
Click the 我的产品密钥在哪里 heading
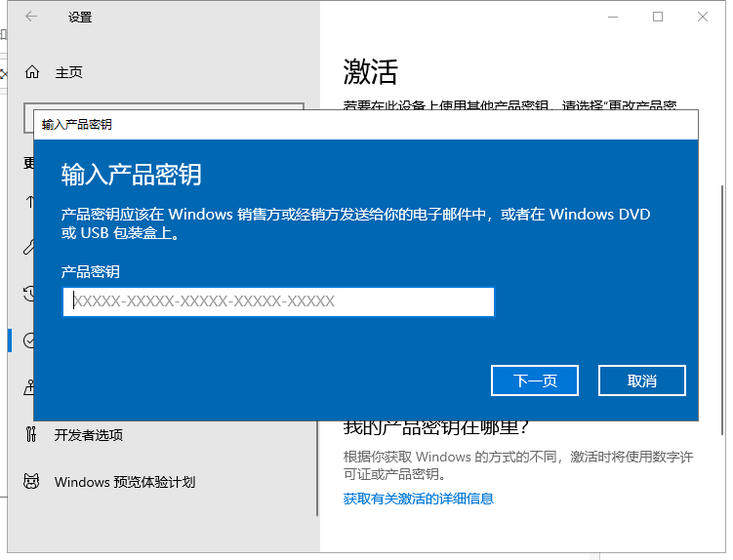point(435,427)
